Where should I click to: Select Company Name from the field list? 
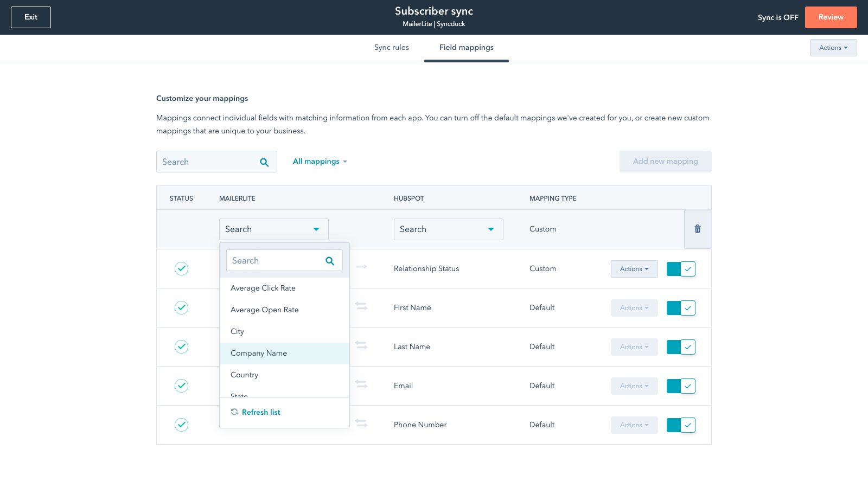tap(259, 353)
